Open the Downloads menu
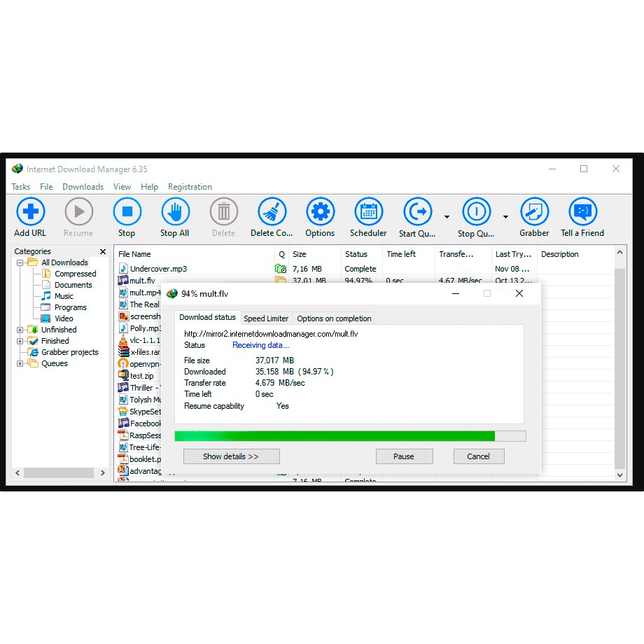 (83, 187)
